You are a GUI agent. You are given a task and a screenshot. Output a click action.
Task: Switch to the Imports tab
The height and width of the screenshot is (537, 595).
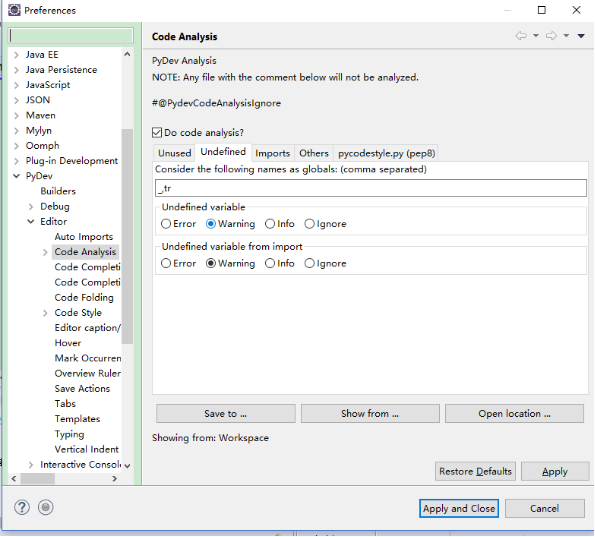coord(272,153)
